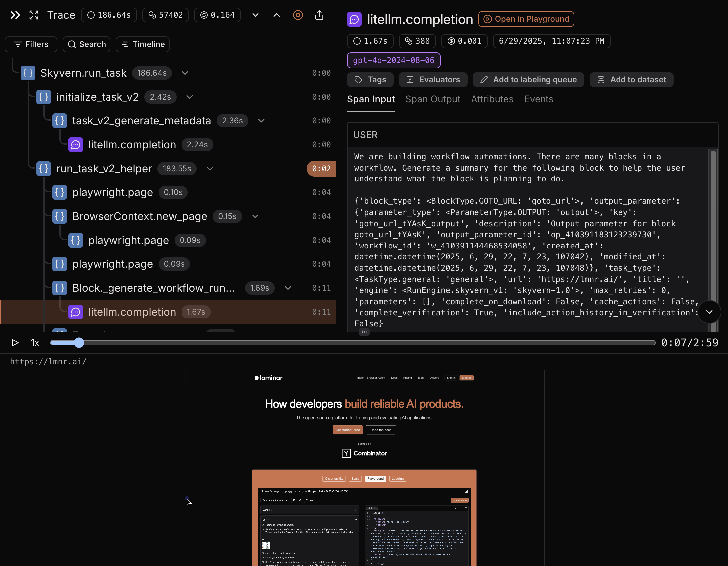Collapse the Skyvern.run_task tree node
Screen dimensions: 728x566
pos(185,73)
